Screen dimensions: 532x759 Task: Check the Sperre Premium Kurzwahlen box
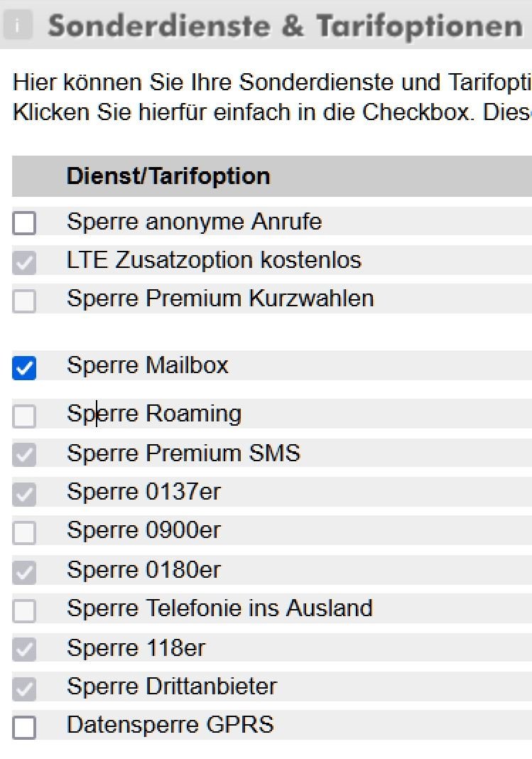pyautogui.click(x=24, y=301)
